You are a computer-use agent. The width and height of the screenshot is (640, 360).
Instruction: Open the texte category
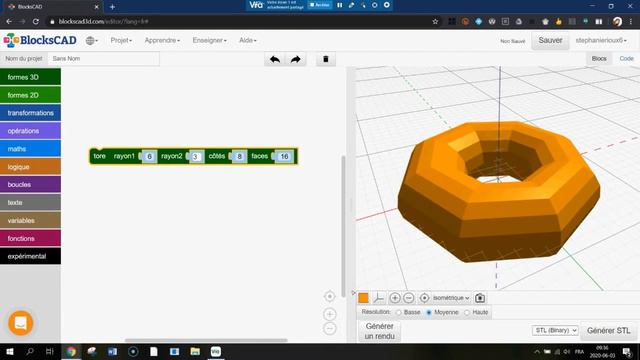(31, 202)
